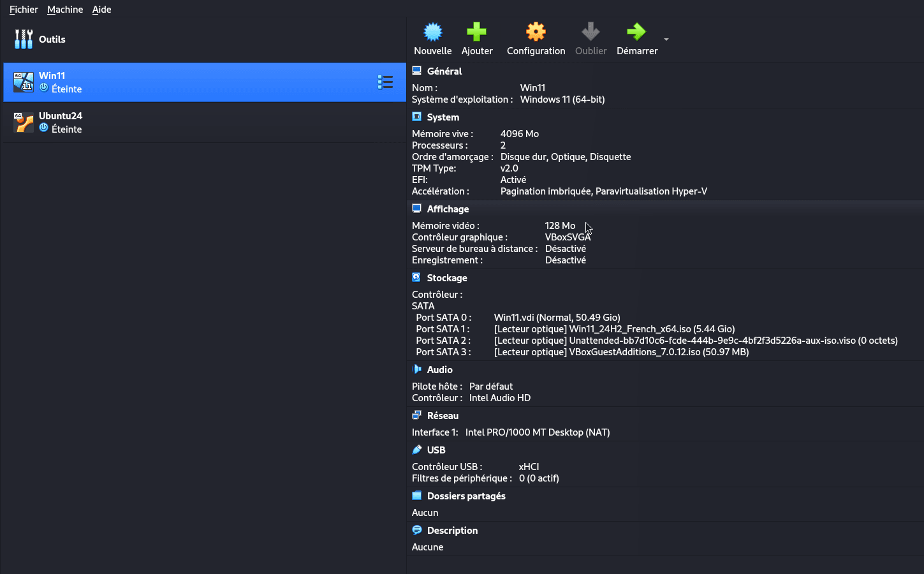
Task: Open Win11 machine tools list menu icon
Action: (385, 82)
